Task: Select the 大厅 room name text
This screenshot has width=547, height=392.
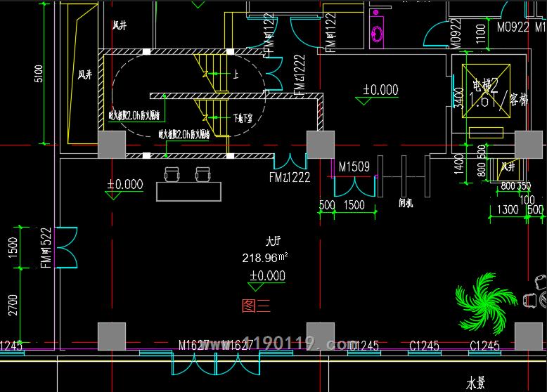Action: click(x=273, y=241)
